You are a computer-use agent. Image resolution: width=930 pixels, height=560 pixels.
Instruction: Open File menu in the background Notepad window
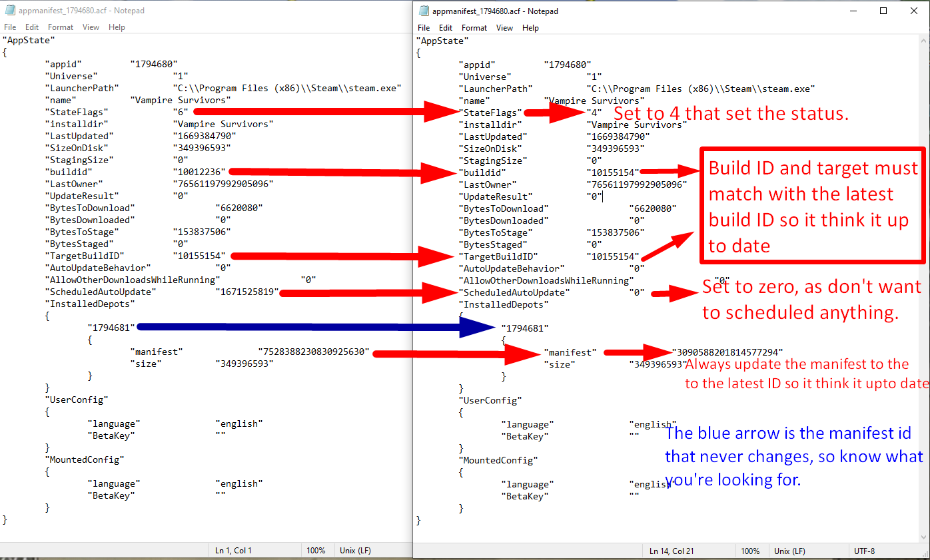pyautogui.click(x=10, y=27)
